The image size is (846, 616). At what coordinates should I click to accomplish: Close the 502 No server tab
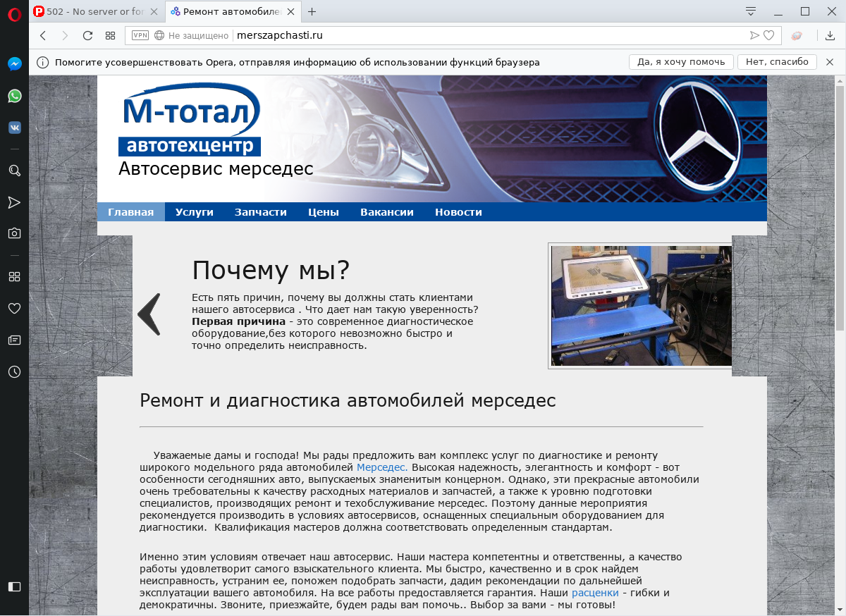[x=154, y=11]
